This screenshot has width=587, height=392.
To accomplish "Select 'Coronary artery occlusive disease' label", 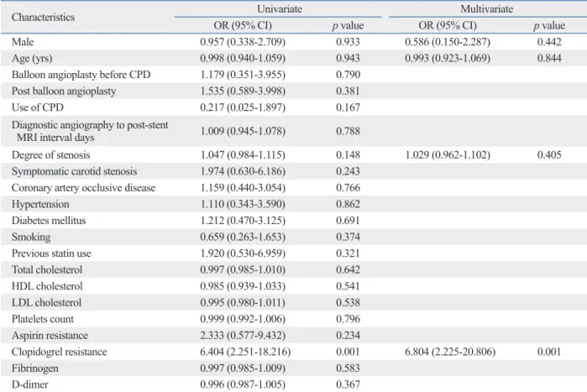I will coord(83,188).
